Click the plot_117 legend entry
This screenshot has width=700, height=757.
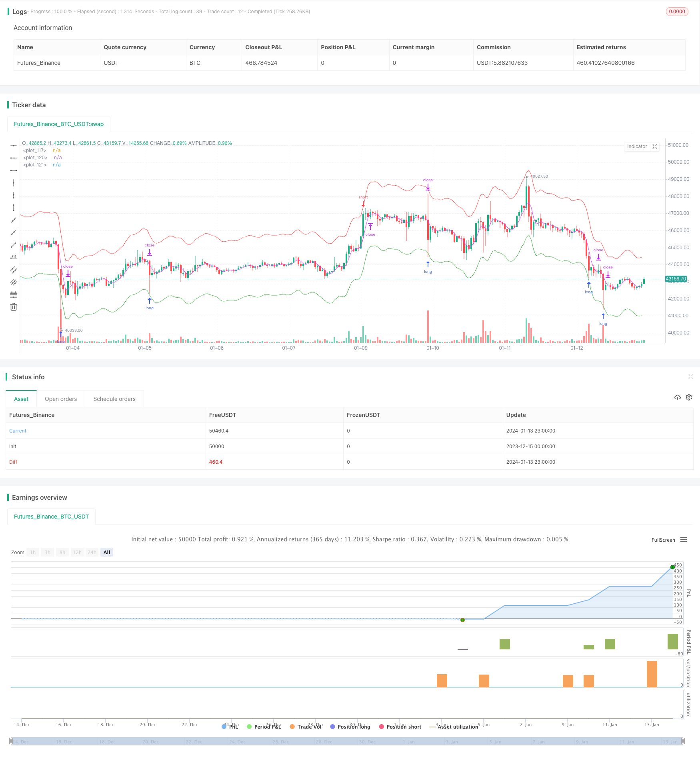pyautogui.click(x=42, y=150)
